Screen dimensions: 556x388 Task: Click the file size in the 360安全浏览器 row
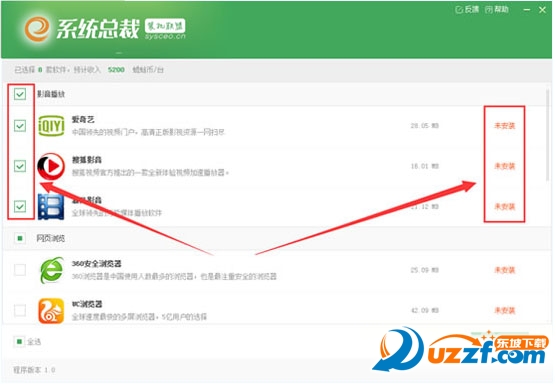(x=425, y=270)
